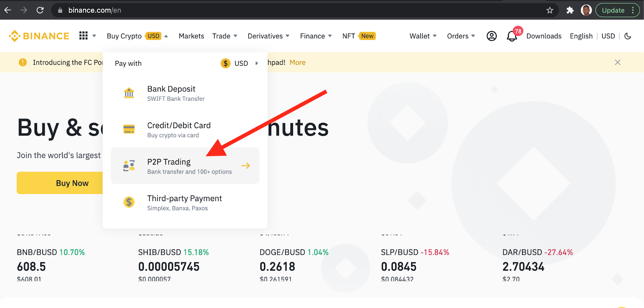Open the BNB/BUSD market ticker
Image resolution: width=644 pixels, height=308 pixels.
(x=51, y=265)
